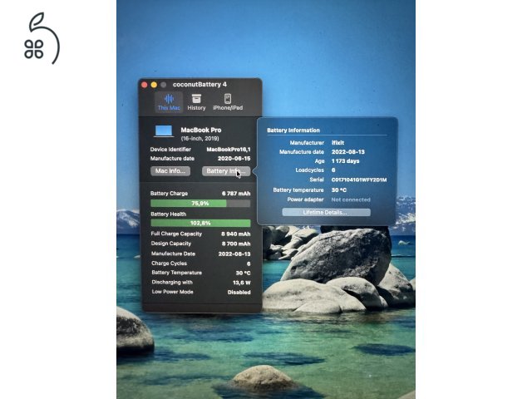The width and height of the screenshot is (532, 399).
Task: Select the Power adapter Not connected text
Action: (x=351, y=199)
